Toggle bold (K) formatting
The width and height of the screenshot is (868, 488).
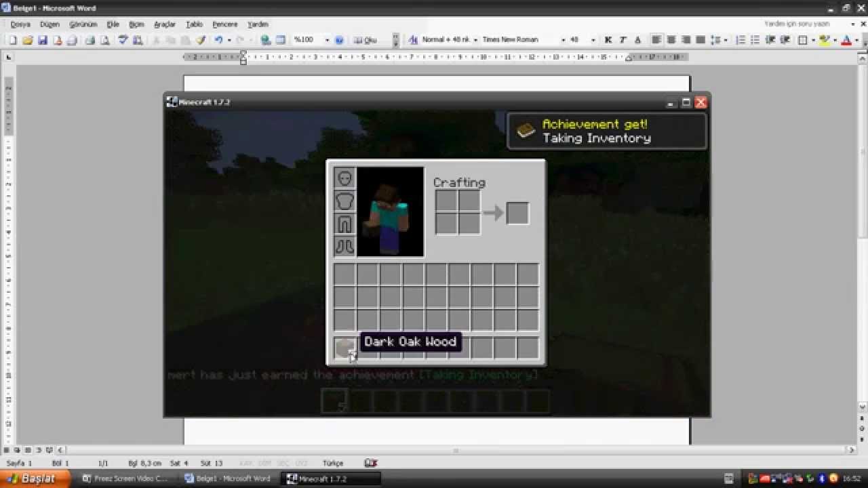[x=608, y=40]
